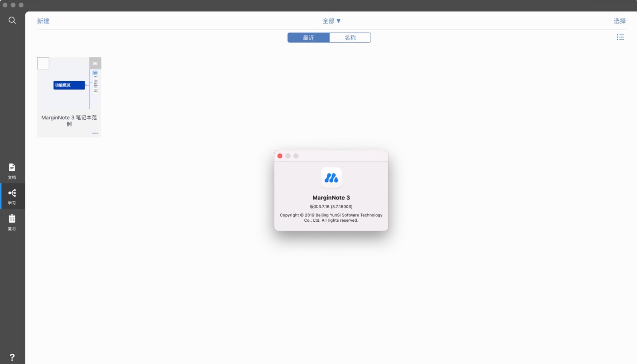This screenshot has height=364, width=637.
Task: Click the help question mark icon
Action: click(12, 357)
